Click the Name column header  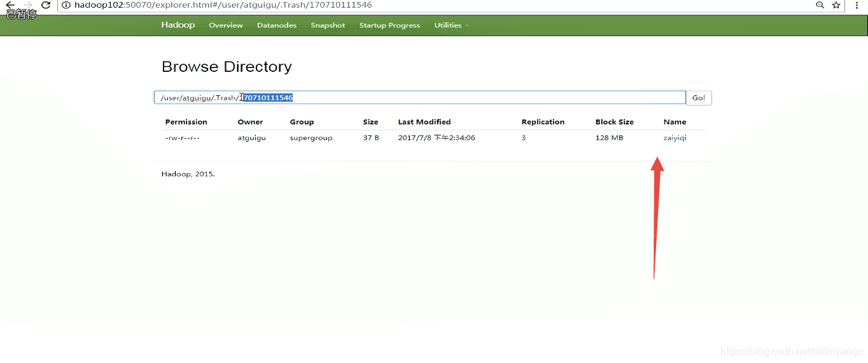675,122
